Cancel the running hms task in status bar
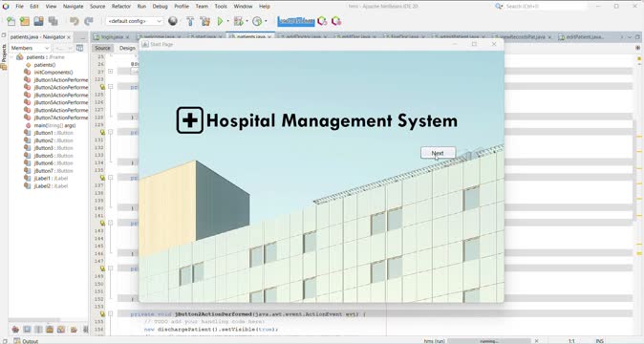This screenshot has height=344, width=644. (x=536, y=341)
